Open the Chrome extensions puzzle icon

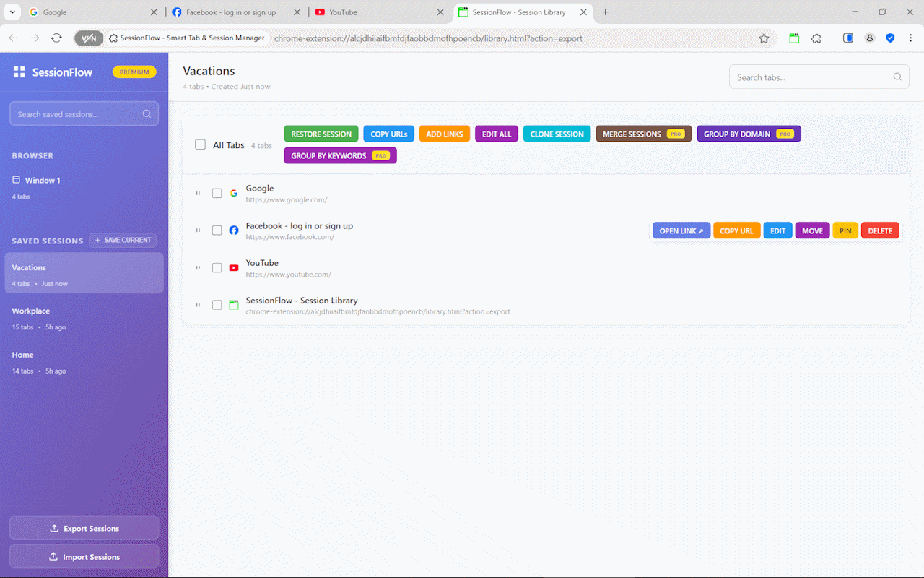[816, 38]
